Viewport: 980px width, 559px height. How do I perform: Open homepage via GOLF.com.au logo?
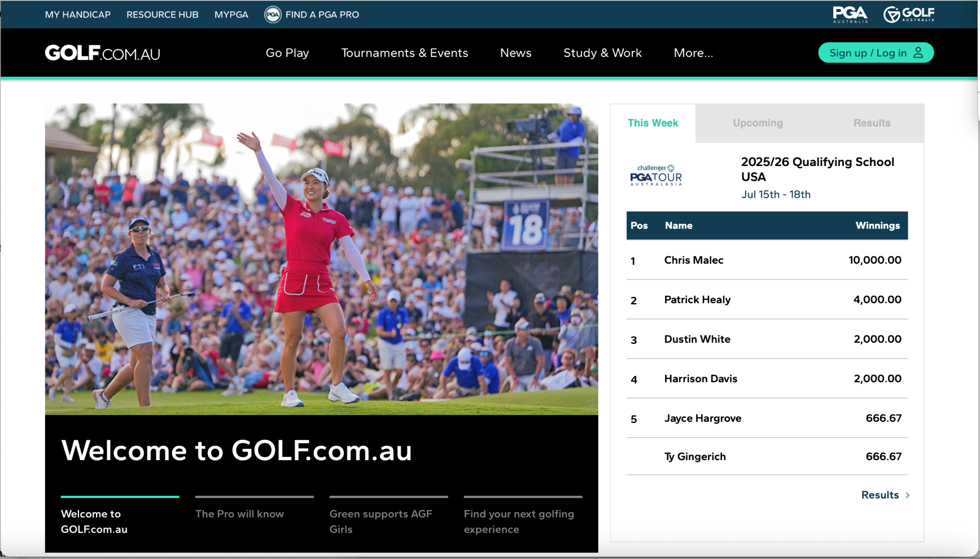tap(102, 53)
